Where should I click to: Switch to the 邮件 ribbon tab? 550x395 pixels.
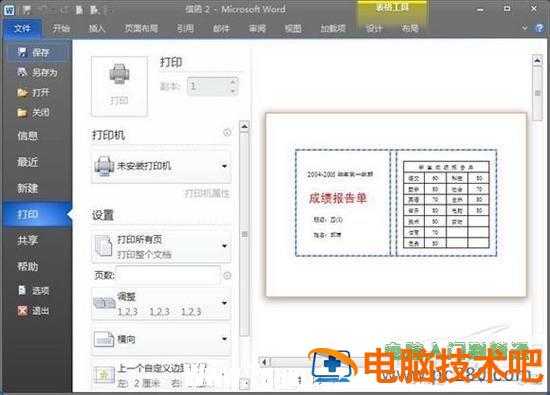click(221, 28)
